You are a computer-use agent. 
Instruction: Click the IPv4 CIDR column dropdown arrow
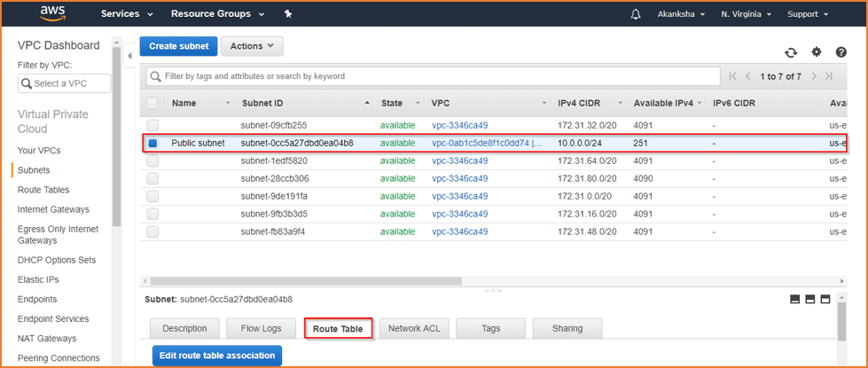[x=621, y=104]
